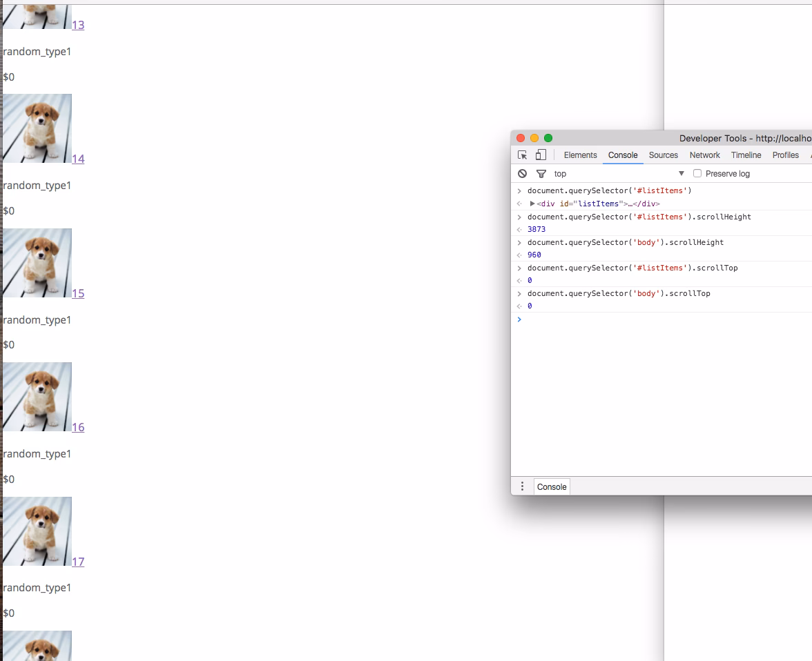Click the puppy thumbnail beside item 16
The image size is (812, 661).
[37, 397]
